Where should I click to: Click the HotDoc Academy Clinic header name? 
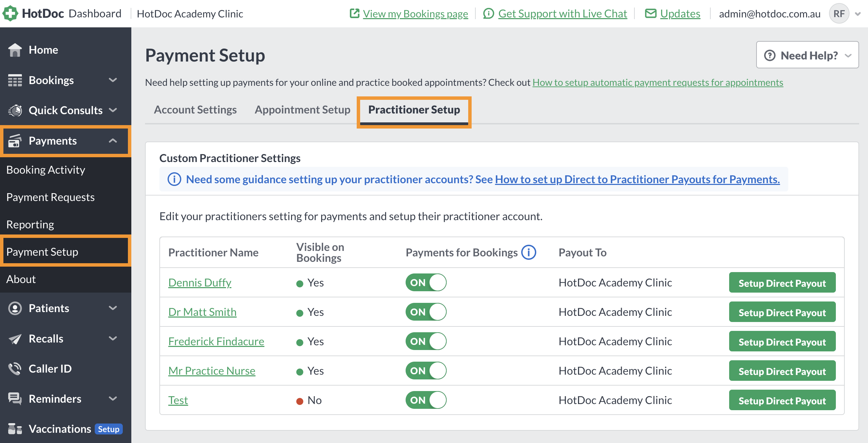pos(190,14)
